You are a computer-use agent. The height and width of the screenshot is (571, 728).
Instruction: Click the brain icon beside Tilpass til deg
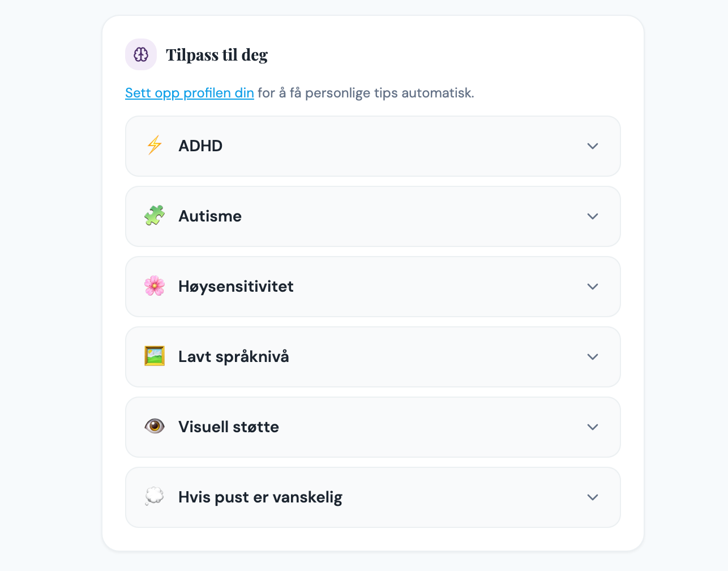[x=141, y=54]
